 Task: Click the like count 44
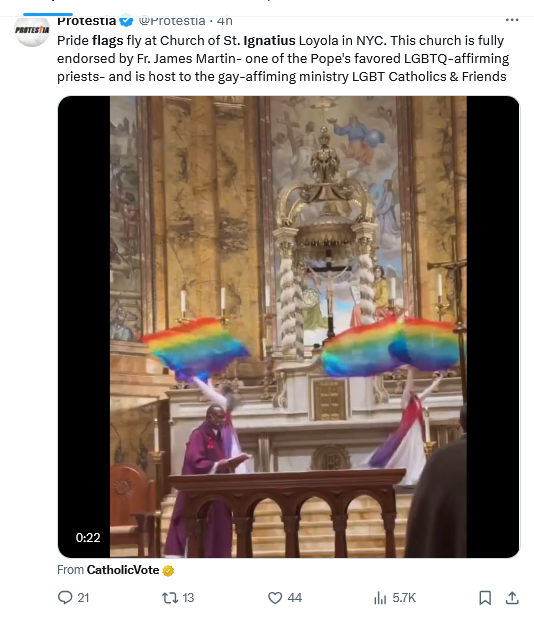click(295, 598)
